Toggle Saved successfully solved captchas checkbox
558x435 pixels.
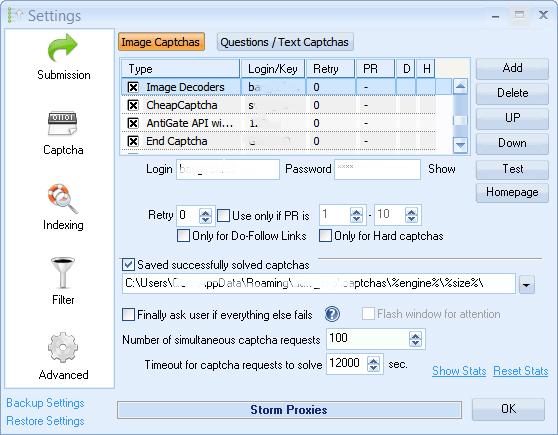coord(128,265)
